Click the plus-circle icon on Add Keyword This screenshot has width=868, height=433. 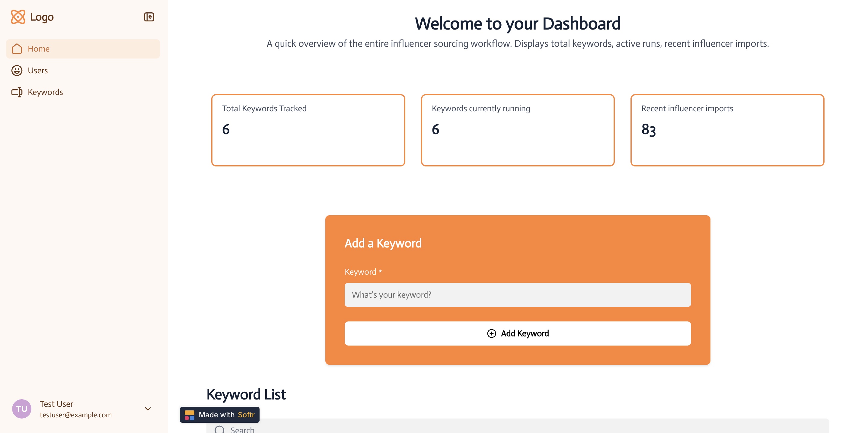tap(491, 333)
